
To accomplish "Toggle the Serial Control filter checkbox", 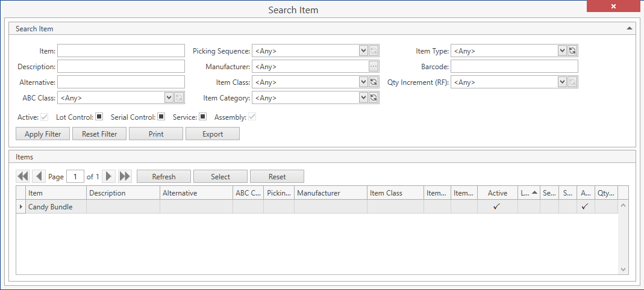I will click(161, 117).
